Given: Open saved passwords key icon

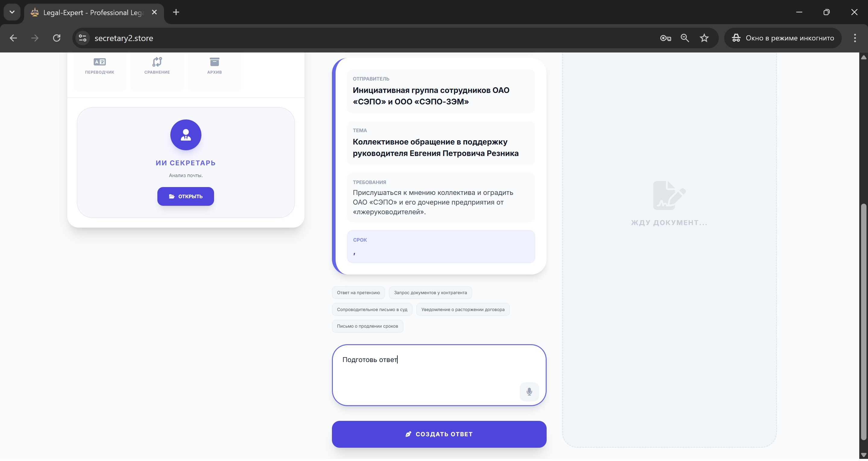Looking at the screenshot, I should 665,38.
